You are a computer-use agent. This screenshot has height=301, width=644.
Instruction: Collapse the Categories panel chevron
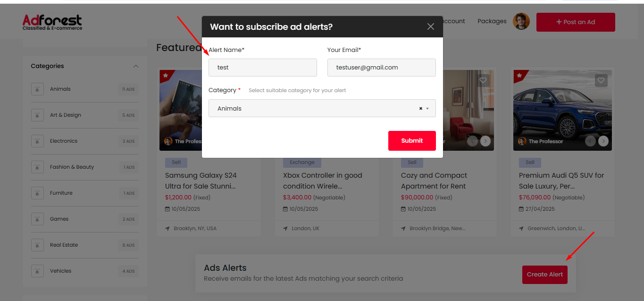(136, 66)
